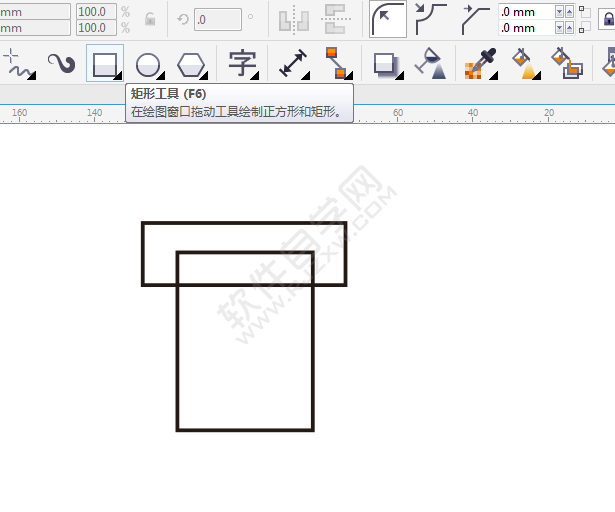Increase the bottom corner radius value

coord(570,28)
